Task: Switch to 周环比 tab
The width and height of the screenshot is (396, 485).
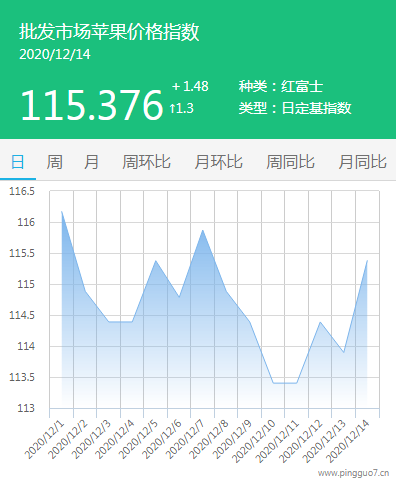Action: tap(146, 162)
